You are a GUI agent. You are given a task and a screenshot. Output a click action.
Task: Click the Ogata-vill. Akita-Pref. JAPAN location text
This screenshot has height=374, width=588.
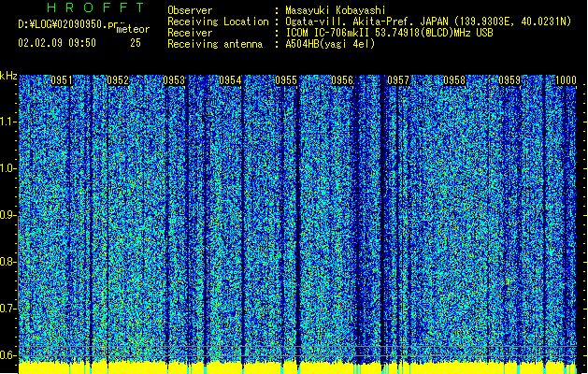428,22
